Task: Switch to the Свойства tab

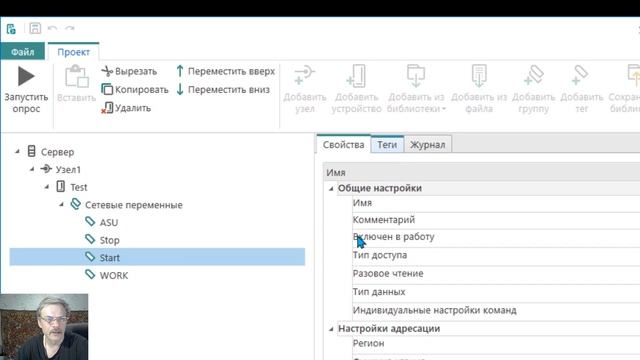Action: coord(343,144)
